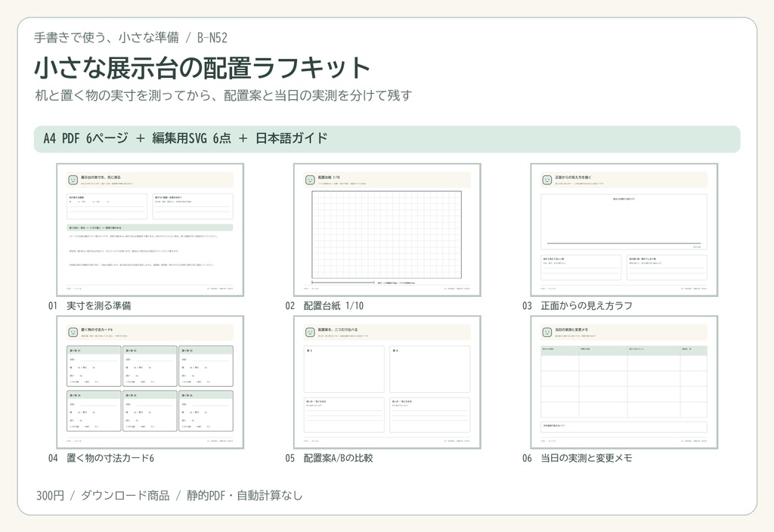Viewport: 774px width, 532px height.
Task: Open the 03 正面からの見え方ラフ page thumbnail
Action: tap(624, 230)
